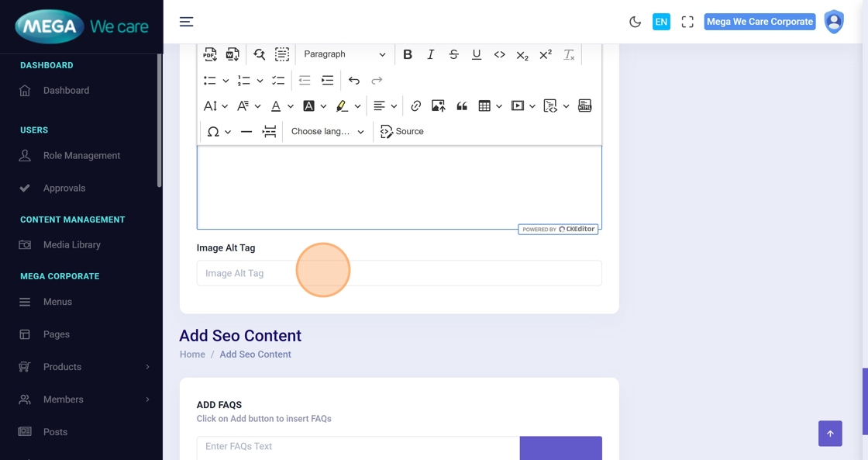Toggle dark mode moon icon
The width and height of the screenshot is (868, 460).
click(x=635, y=22)
